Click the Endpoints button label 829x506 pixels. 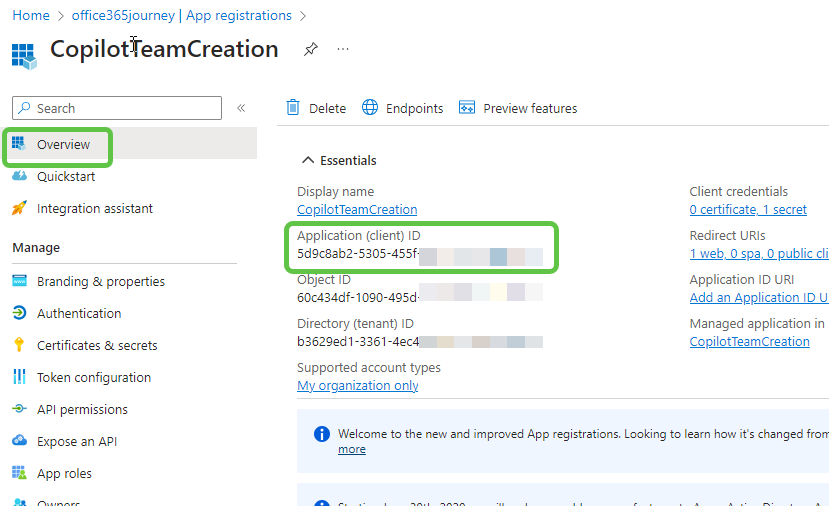414,108
